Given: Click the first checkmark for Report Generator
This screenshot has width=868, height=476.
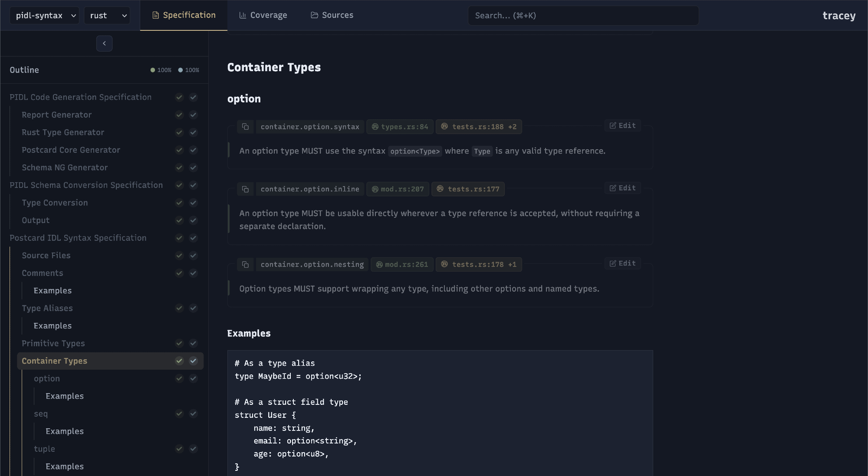Looking at the screenshot, I should pos(179,115).
